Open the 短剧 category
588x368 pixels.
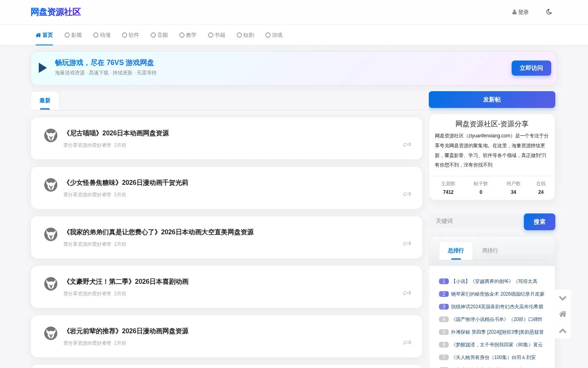[x=245, y=35]
